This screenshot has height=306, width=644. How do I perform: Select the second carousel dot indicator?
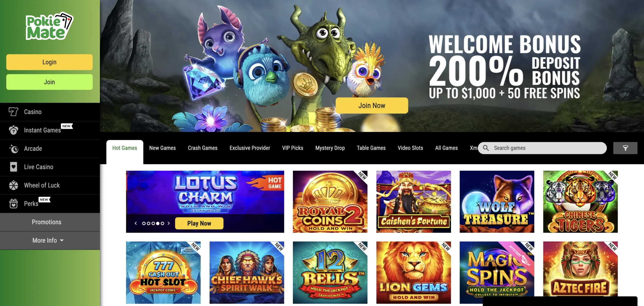148,223
